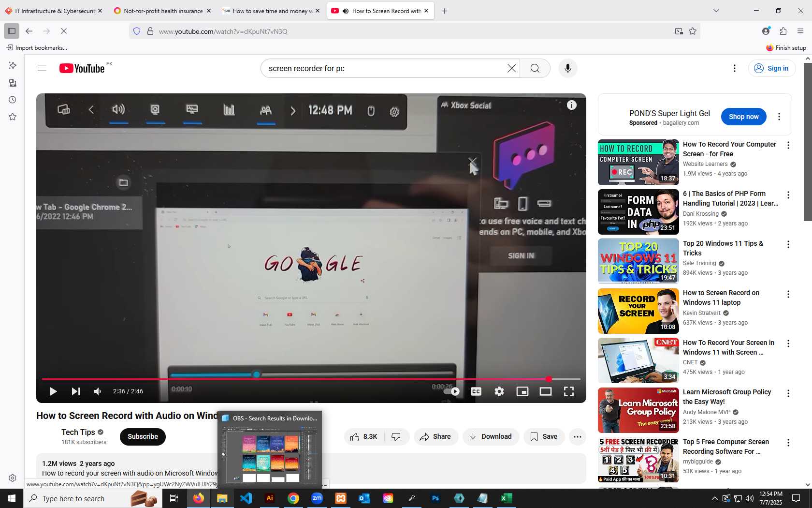Open Adobe Illustrator from taskbar
Viewport: 812px width, 508px height.
click(270, 498)
